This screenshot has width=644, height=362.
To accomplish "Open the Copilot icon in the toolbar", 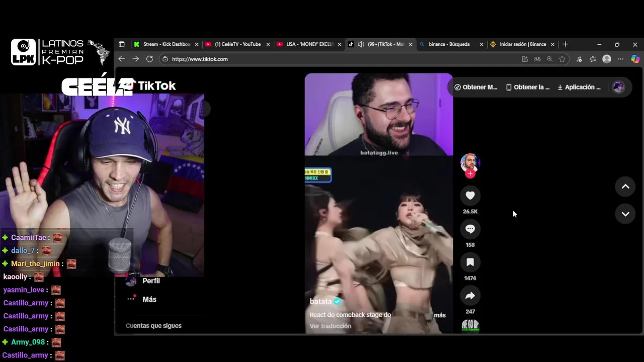I will (635, 59).
